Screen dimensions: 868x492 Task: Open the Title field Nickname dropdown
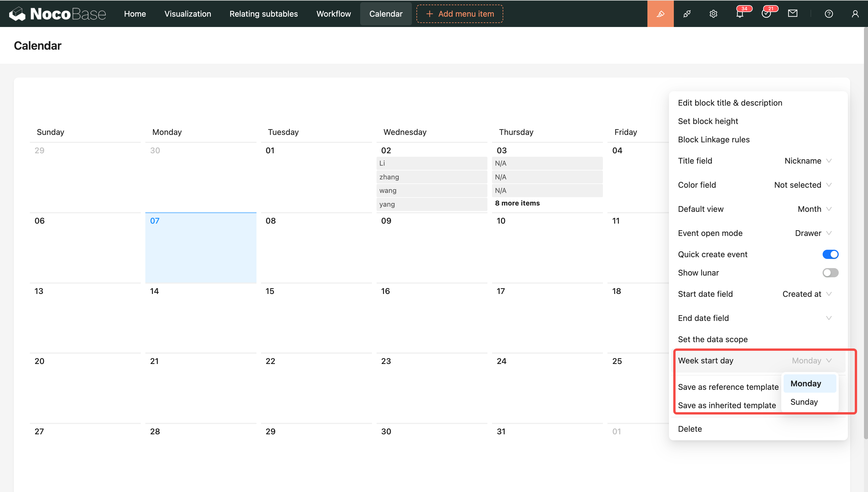point(808,161)
